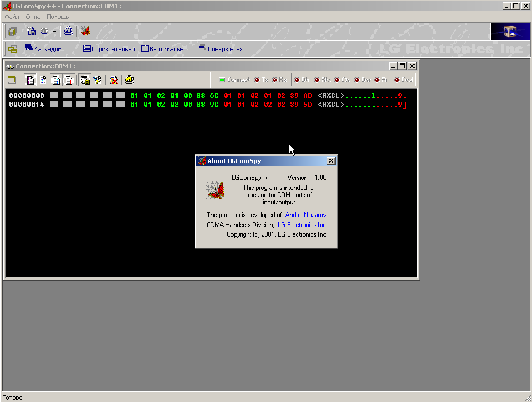This screenshot has width=532, height=402.
Task: Click red byte AD in first row
Action: tap(308, 96)
